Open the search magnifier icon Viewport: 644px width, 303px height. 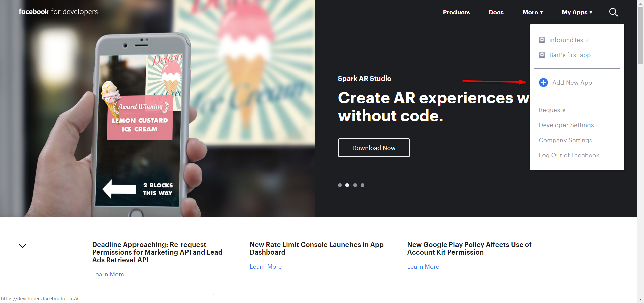pyautogui.click(x=613, y=12)
